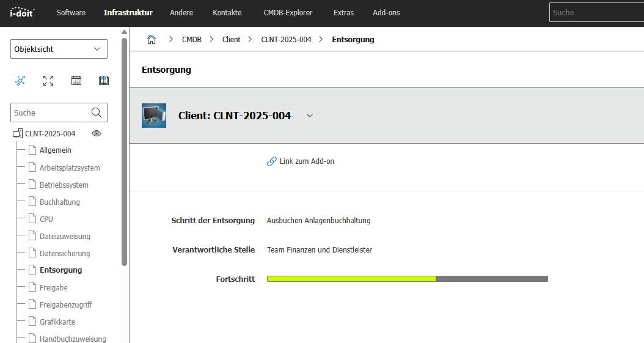Open the Andere menu
Screen dimensions: 644x343
coord(181,13)
